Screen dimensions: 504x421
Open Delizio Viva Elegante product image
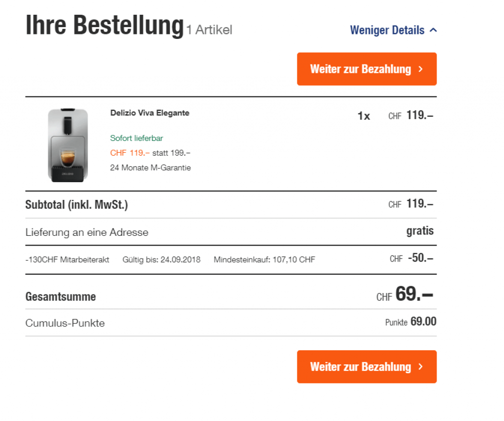click(x=68, y=145)
